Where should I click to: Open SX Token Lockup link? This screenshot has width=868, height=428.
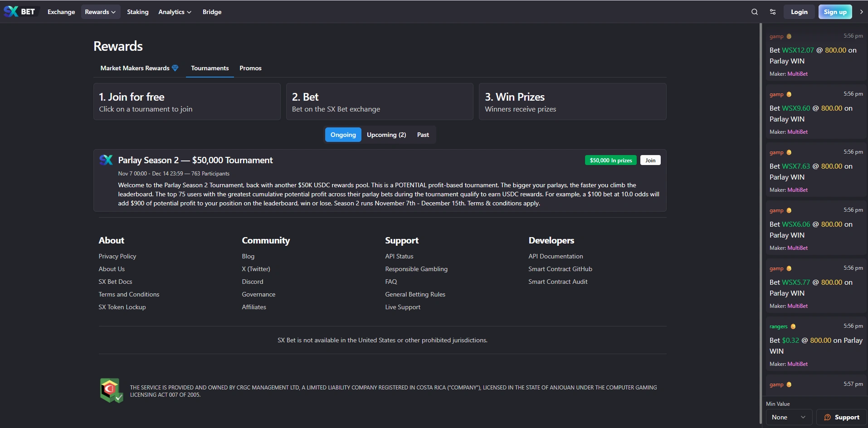click(122, 307)
